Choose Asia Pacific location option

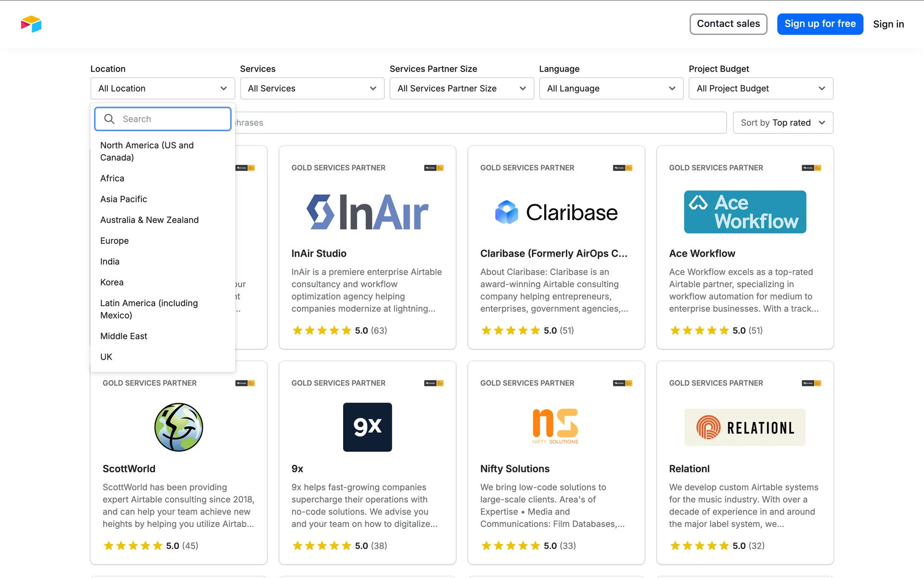124,199
